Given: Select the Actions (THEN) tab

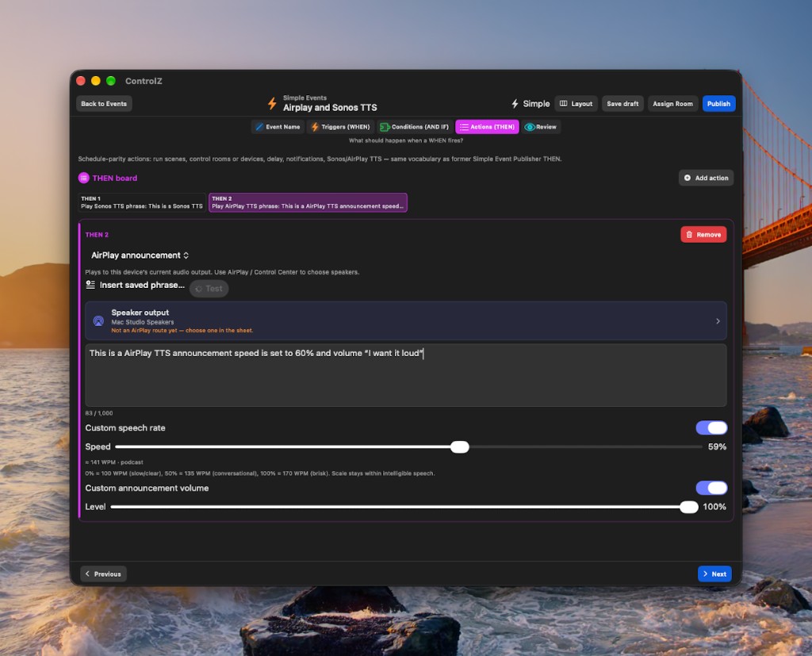Looking at the screenshot, I should (487, 127).
